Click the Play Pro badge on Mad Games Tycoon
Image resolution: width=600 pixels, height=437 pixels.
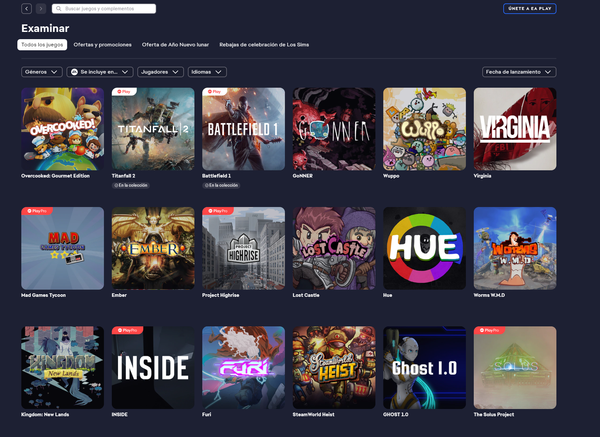pyautogui.click(x=37, y=212)
